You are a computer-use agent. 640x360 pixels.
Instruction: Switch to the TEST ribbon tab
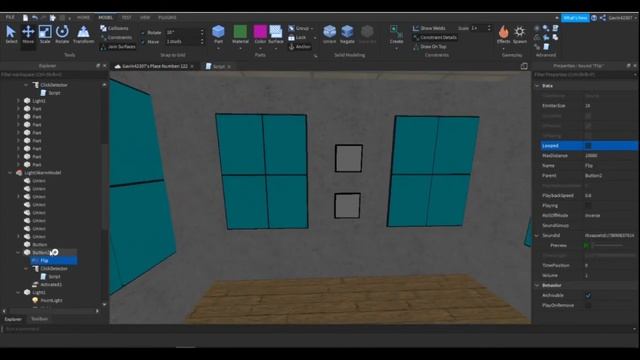pos(127,18)
